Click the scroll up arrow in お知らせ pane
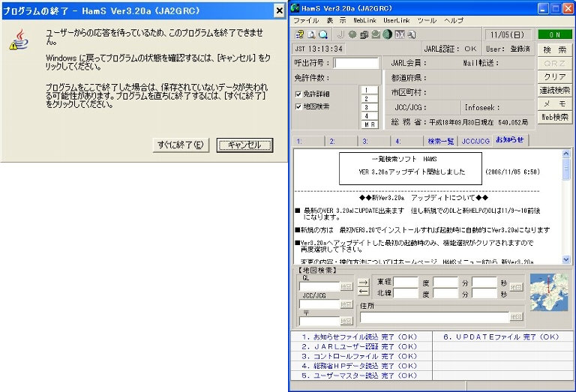The width and height of the screenshot is (576, 392). click(566, 154)
